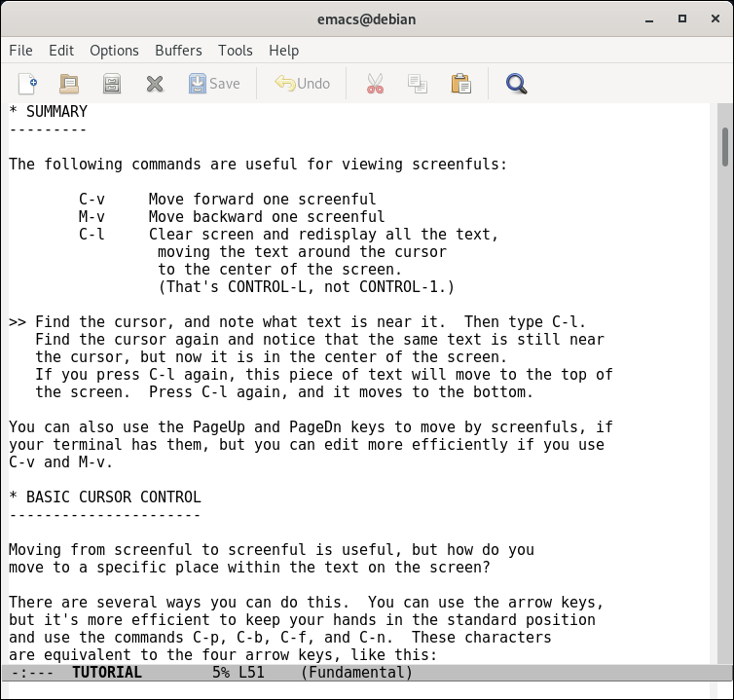Click the New File toolbar icon
This screenshot has width=734, height=700.
(28, 84)
